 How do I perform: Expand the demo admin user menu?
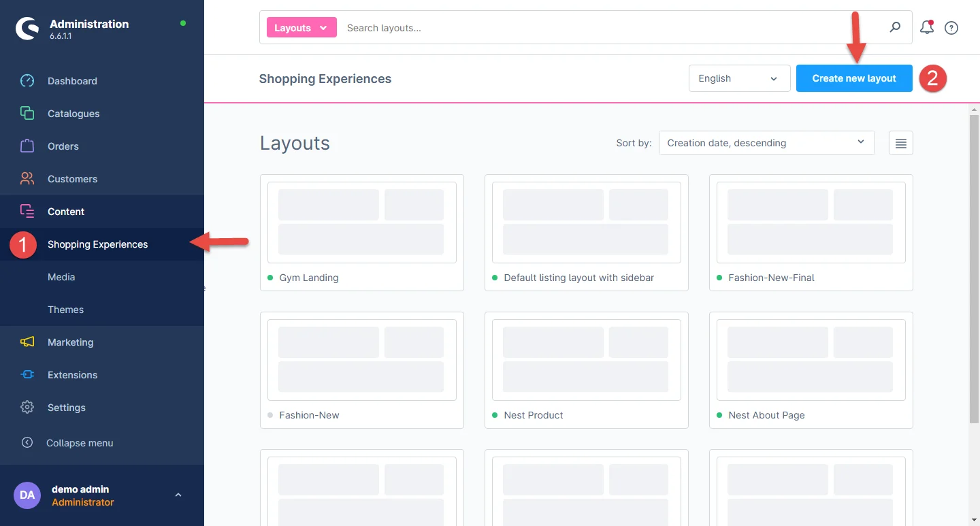pyautogui.click(x=178, y=495)
